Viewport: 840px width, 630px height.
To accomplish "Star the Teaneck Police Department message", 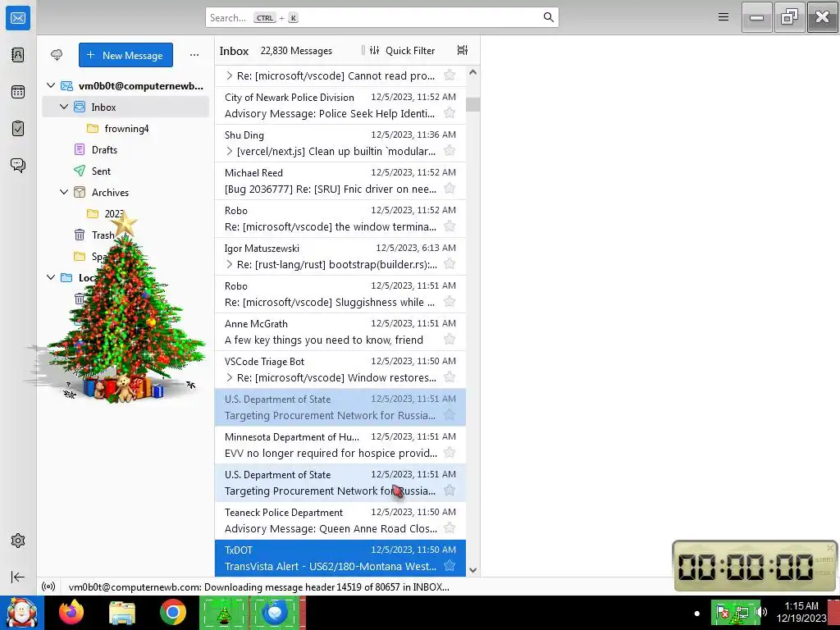I will (450, 528).
